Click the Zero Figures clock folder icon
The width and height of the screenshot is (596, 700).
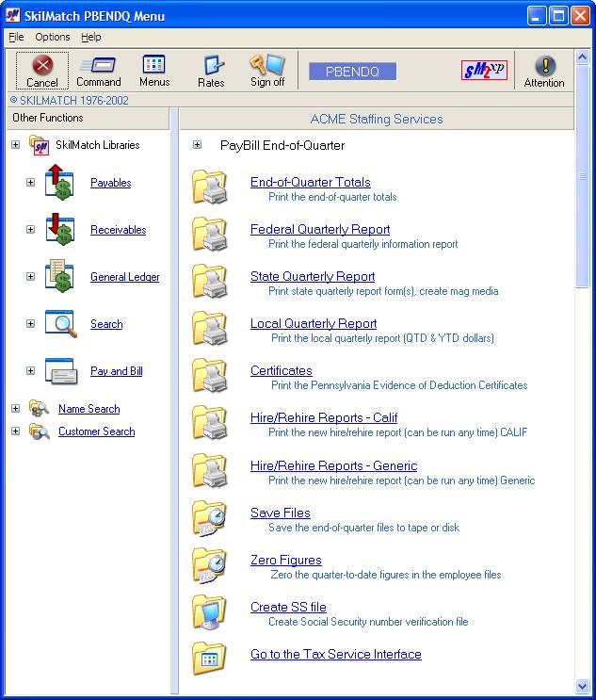pyautogui.click(x=210, y=564)
